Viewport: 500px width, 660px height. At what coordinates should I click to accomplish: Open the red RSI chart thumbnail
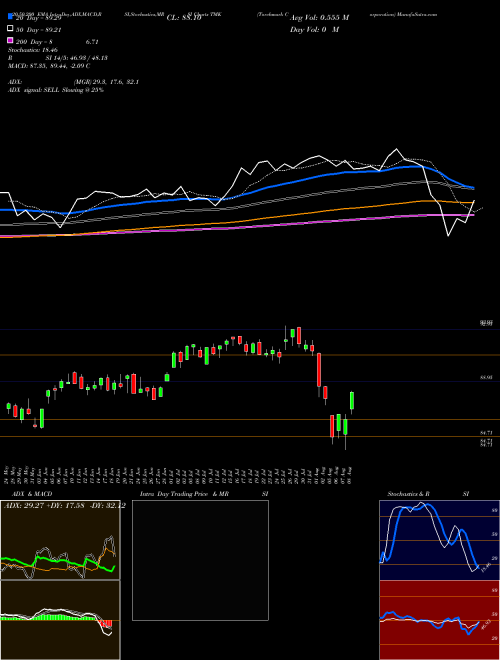click(x=439, y=620)
